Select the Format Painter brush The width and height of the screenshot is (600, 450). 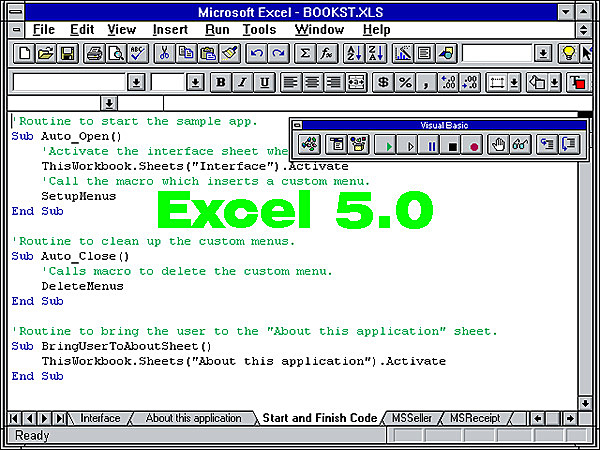[x=230, y=54]
